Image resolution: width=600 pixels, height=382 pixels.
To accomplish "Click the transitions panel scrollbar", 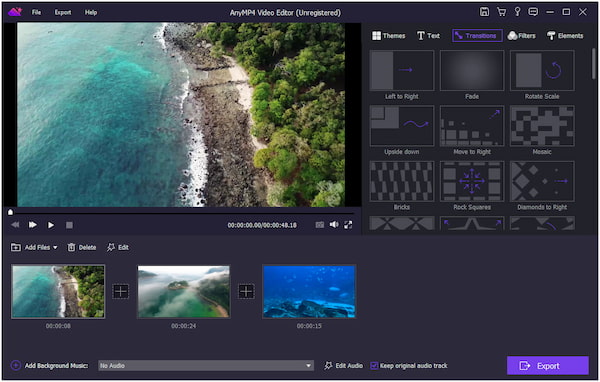I will 593,63.
